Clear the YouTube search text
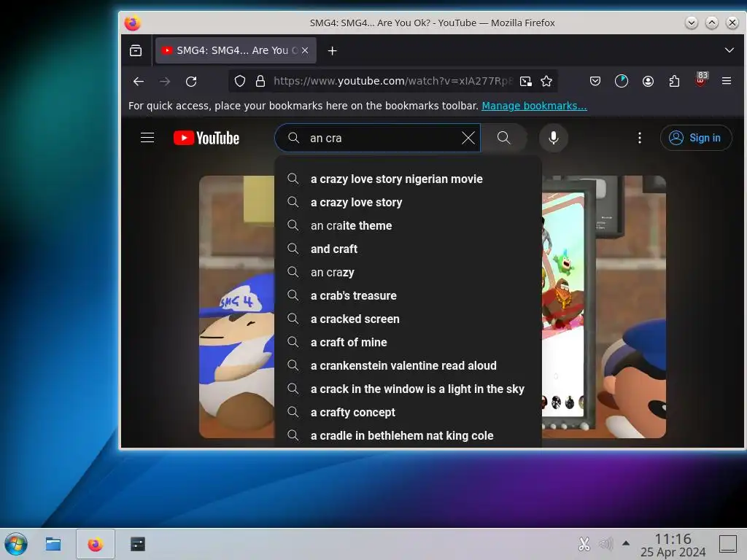This screenshot has height=560, width=747. coord(468,138)
